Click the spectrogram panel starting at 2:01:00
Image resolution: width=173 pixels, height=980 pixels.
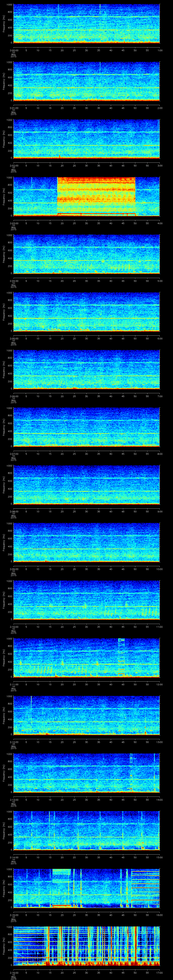coord(86,81)
